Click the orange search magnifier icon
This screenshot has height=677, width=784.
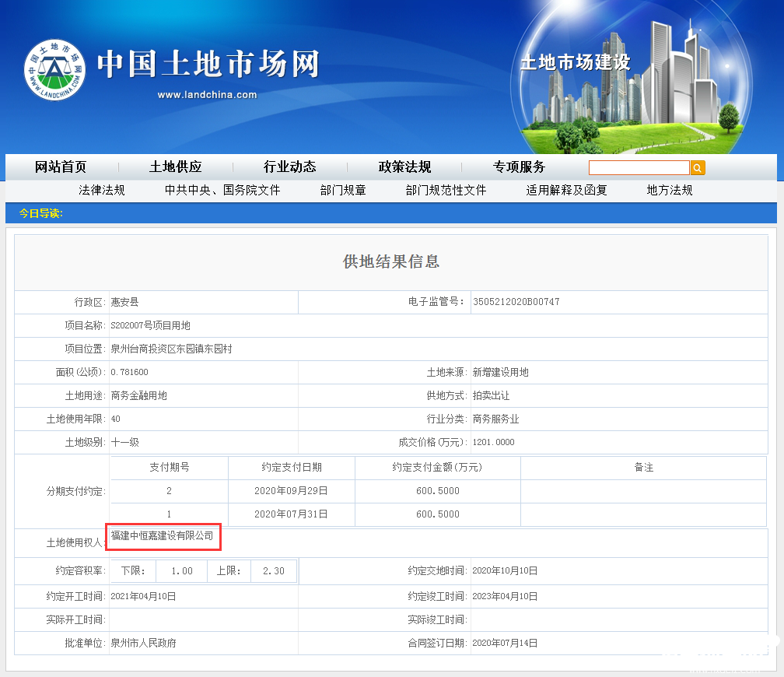point(698,168)
